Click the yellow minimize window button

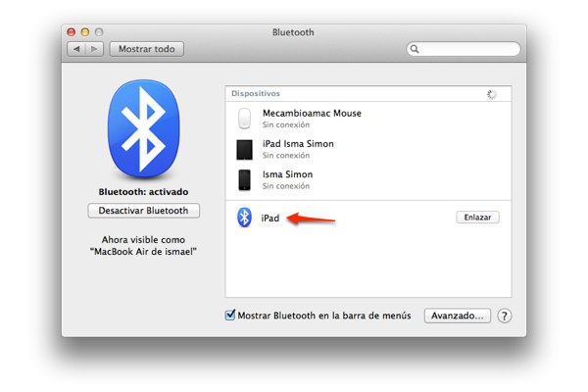[x=85, y=32]
